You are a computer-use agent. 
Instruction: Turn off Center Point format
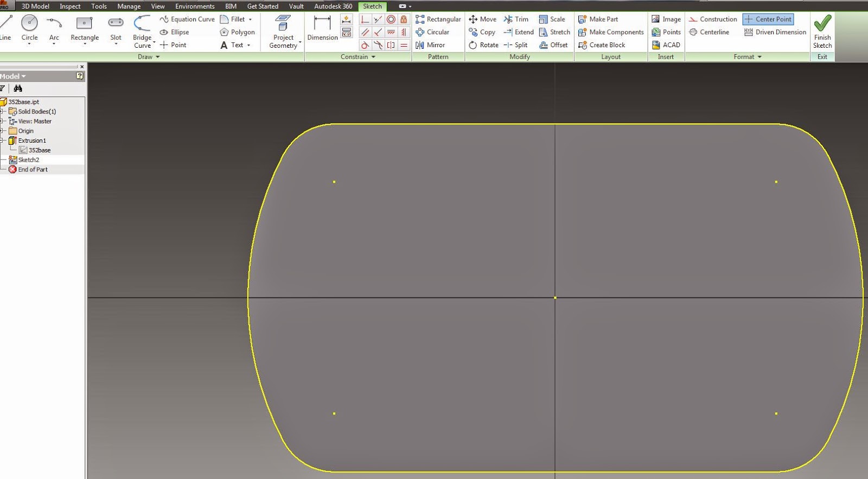point(768,19)
